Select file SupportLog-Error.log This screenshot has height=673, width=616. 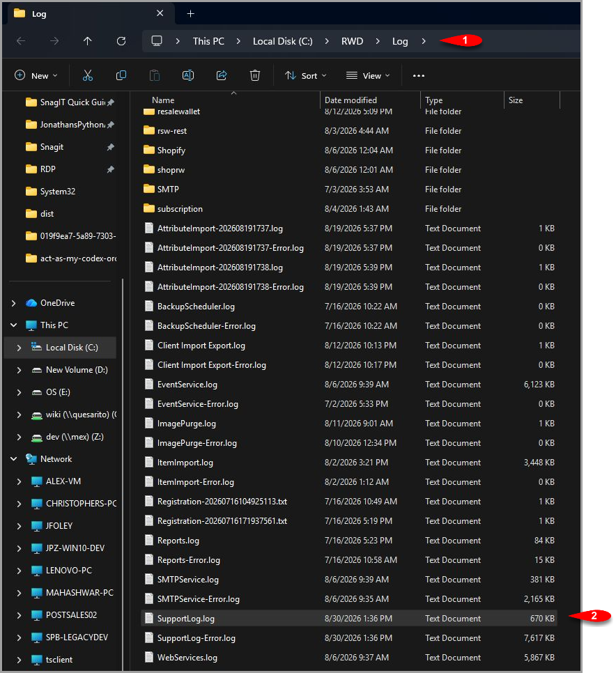pos(197,637)
